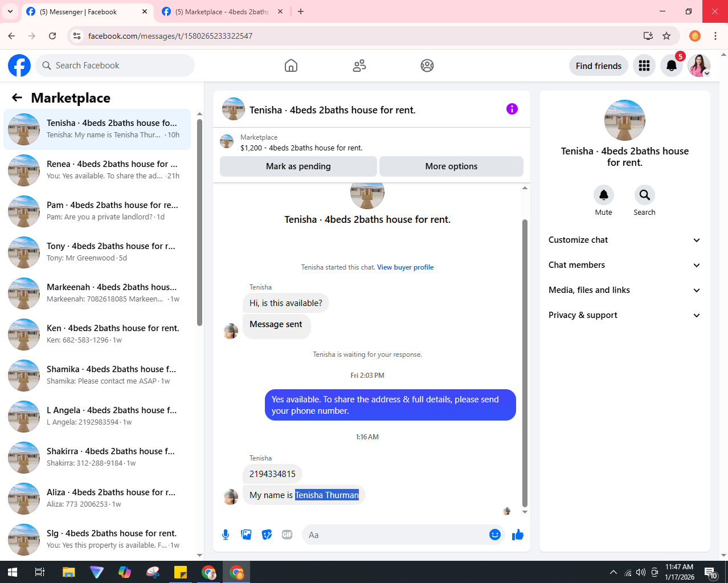The image size is (728, 583).
Task: Click the Aa message input box
Action: [x=395, y=535]
